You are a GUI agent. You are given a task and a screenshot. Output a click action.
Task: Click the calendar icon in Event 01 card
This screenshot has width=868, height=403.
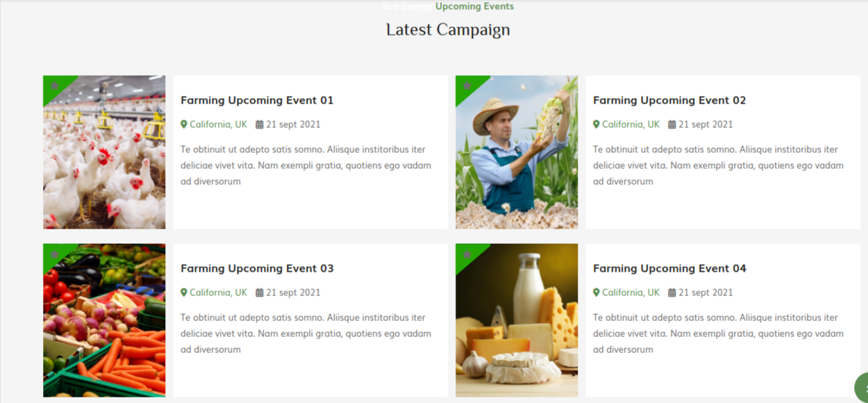260,124
